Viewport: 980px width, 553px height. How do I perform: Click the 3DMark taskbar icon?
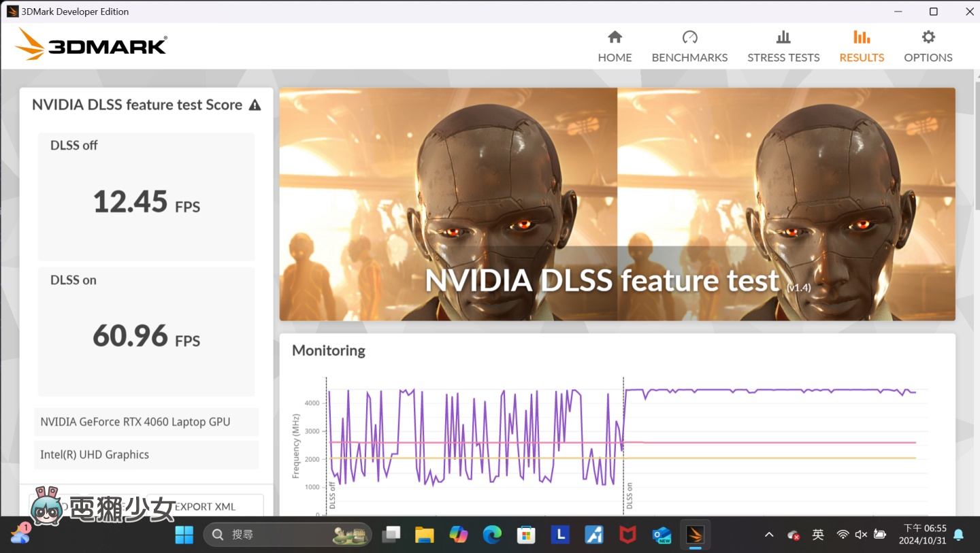pos(695,535)
